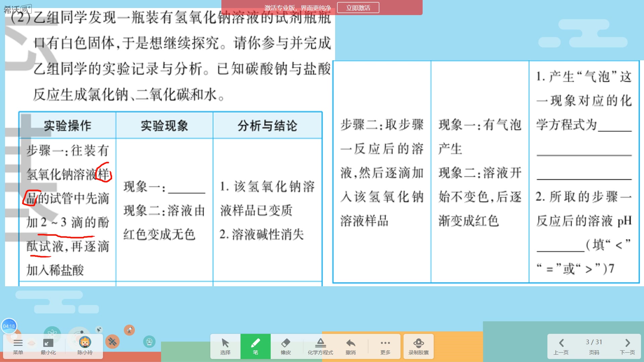The width and height of the screenshot is (644, 362).
Task: Open the 陈小玲 user profile
Action: pos(85,347)
